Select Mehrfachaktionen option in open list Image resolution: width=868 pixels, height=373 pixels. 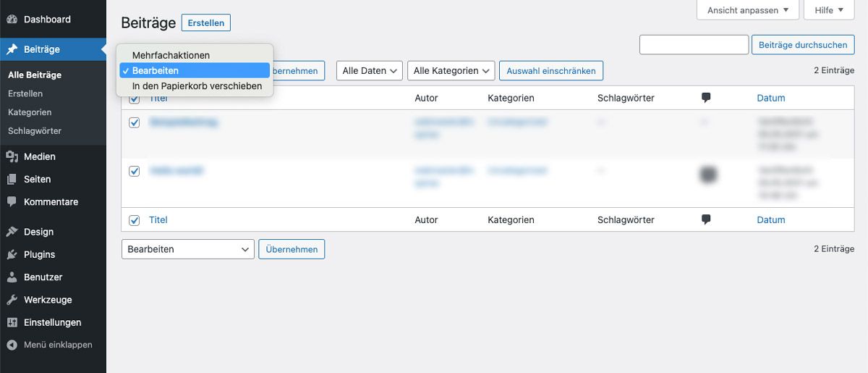[195, 55]
